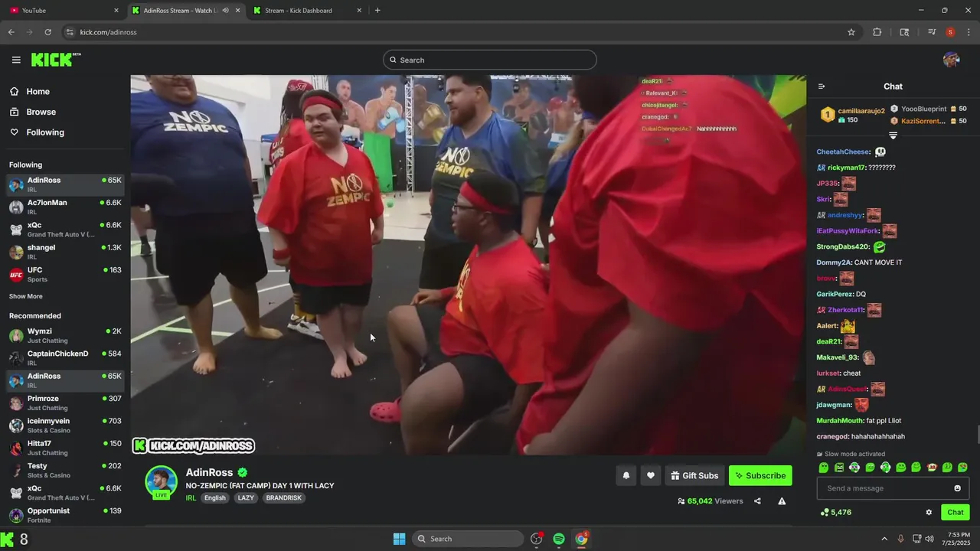
Task: Insert the first green ghost emote
Action: click(824, 468)
